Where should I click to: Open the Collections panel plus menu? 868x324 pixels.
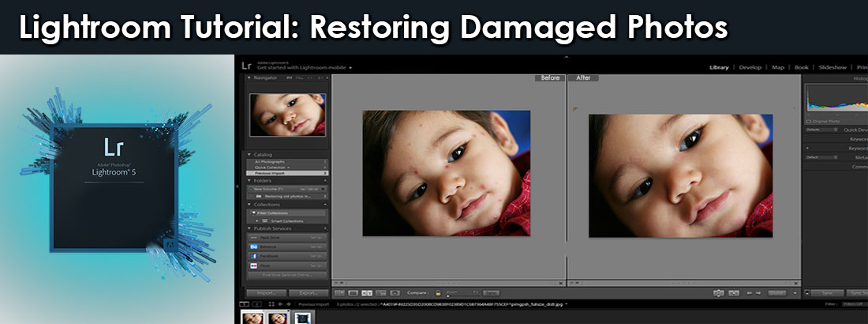[x=325, y=205]
